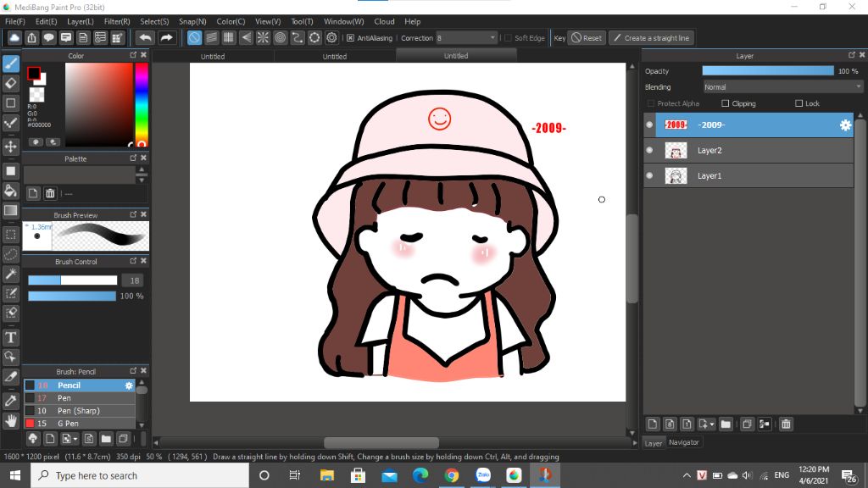Enable the crisscross grid snap
This screenshot has height=488, width=868.
[x=229, y=37]
